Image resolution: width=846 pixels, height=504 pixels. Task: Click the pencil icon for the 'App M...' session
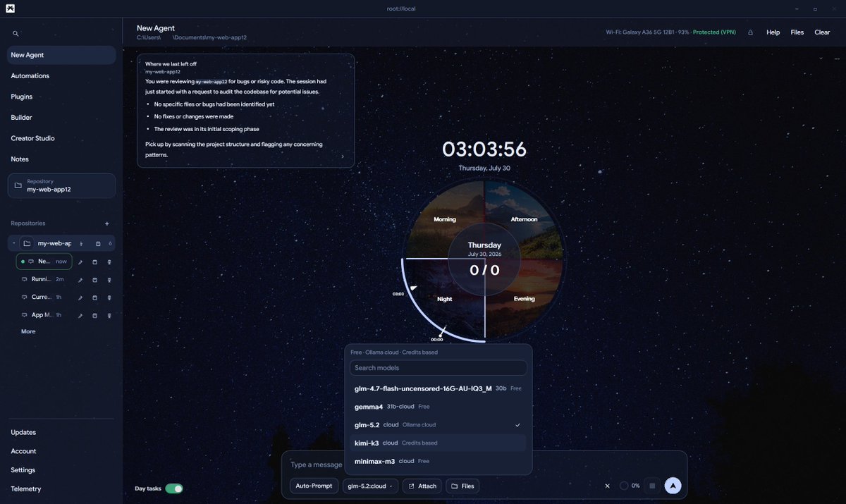click(80, 315)
